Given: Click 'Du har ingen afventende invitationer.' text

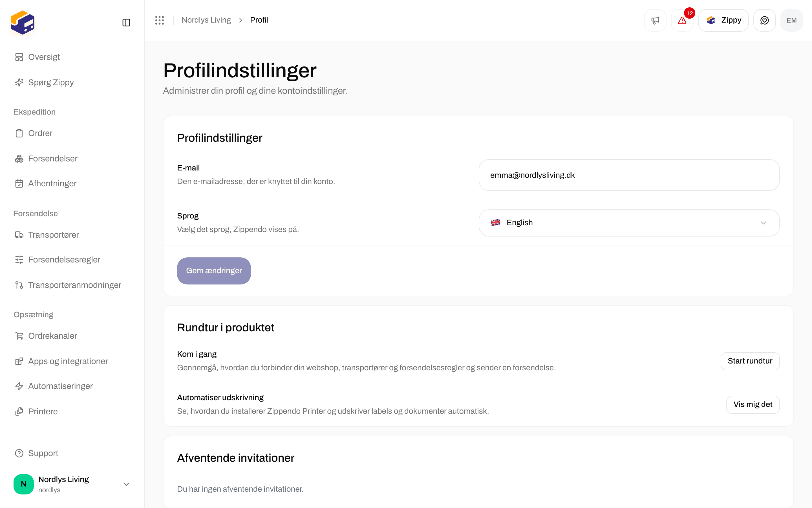Looking at the screenshot, I should pyautogui.click(x=240, y=489).
